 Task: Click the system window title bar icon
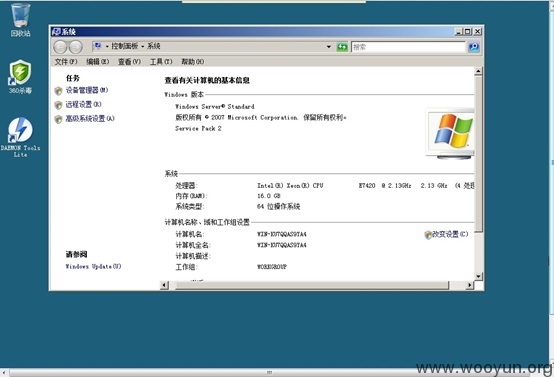coord(56,32)
